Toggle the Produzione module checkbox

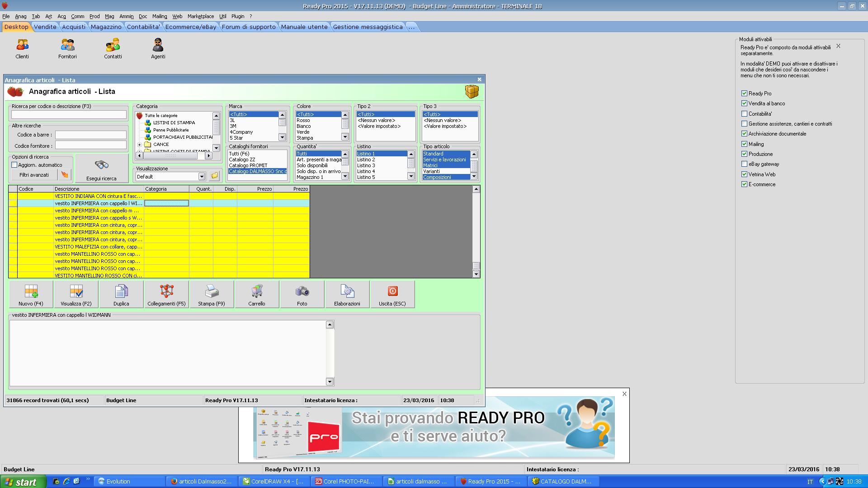tap(744, 154)
